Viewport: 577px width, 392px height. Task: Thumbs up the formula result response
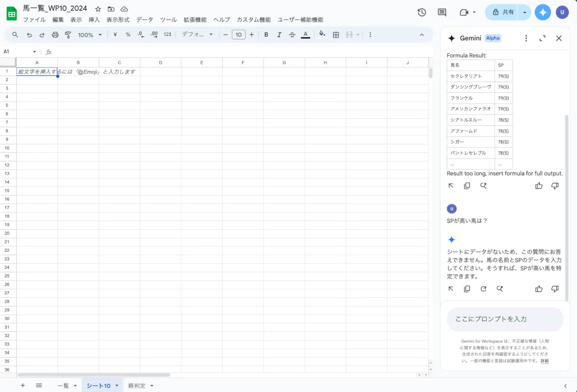coord(539,186)
